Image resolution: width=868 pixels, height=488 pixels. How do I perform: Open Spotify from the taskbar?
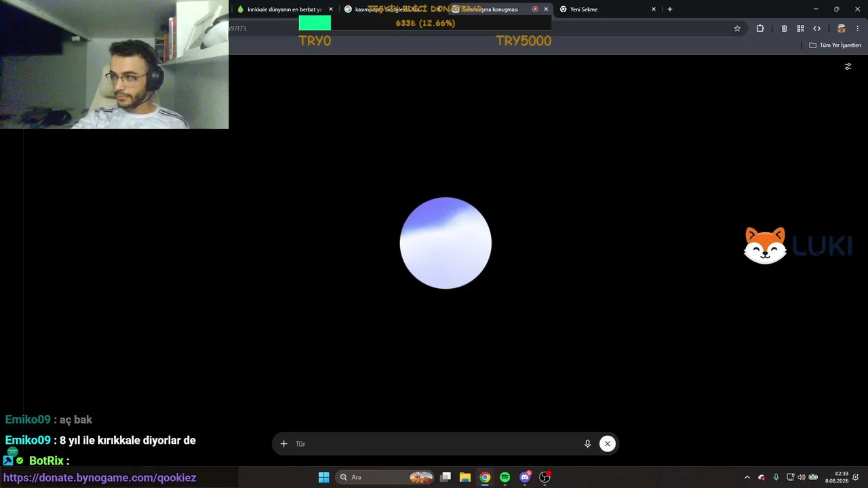tap(505, 477)
